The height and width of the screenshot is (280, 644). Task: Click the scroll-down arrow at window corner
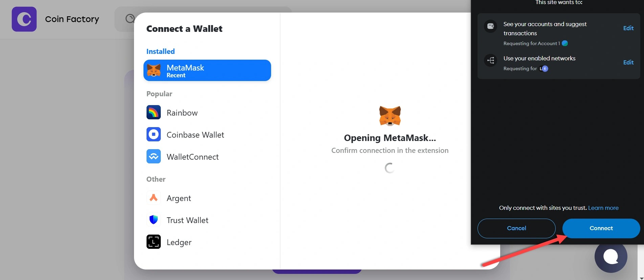pyautogui.click(x=641, y=278)
